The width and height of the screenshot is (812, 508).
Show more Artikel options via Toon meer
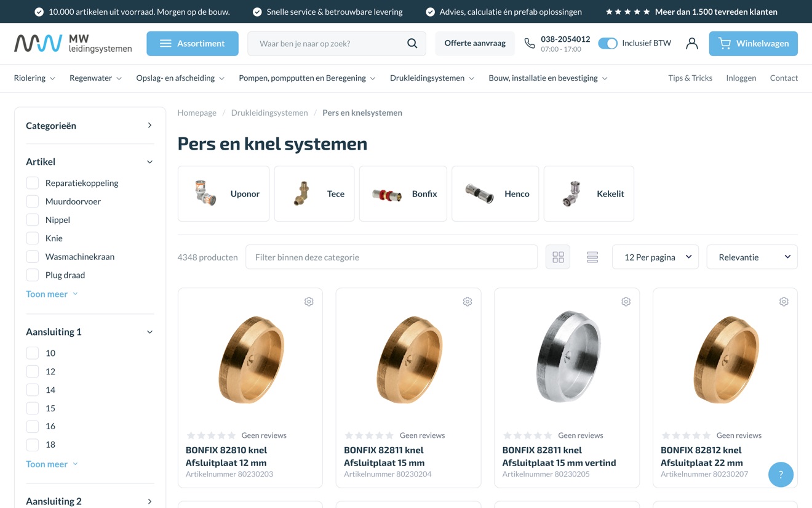[52, 294]
